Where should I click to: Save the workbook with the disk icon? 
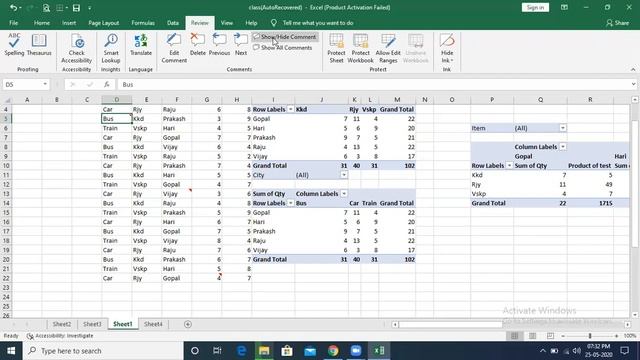[x=76, y=7]
